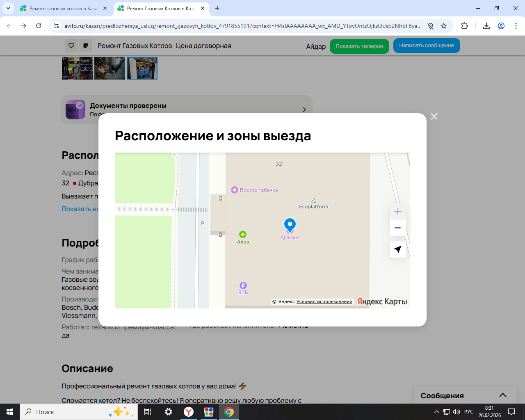Select the ВТБ bank marker
The width and height of the screenshot is (525, 420).
click(x=243, y=286)
